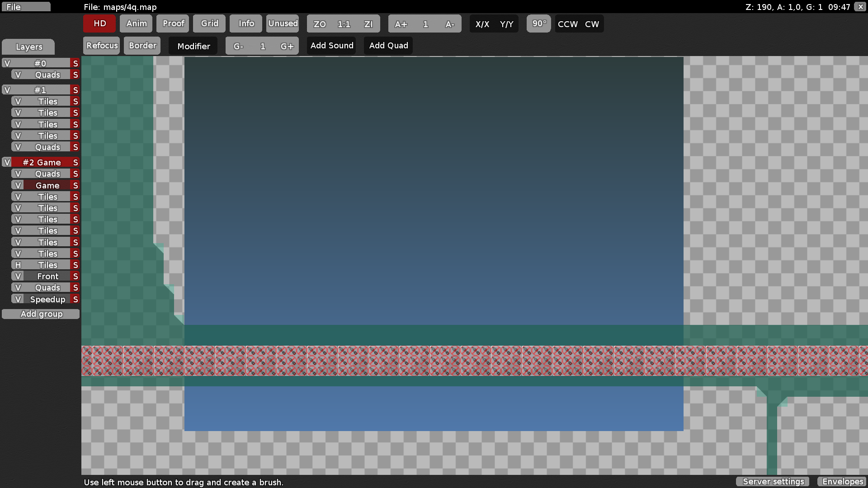Viewport: 868px width, 488px height.
Task: Rotate brush 90 degrees
Action: point(538,23)
